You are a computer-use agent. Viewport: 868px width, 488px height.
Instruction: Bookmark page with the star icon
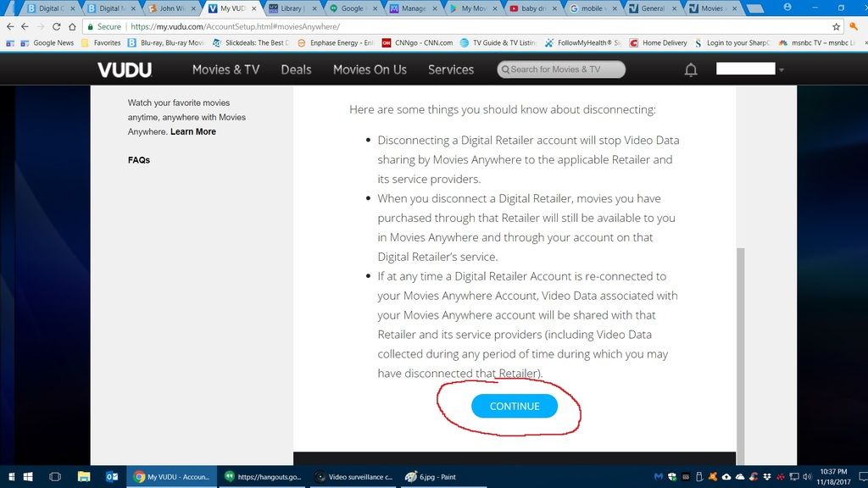pyautogui.click(x=836, y=26)
